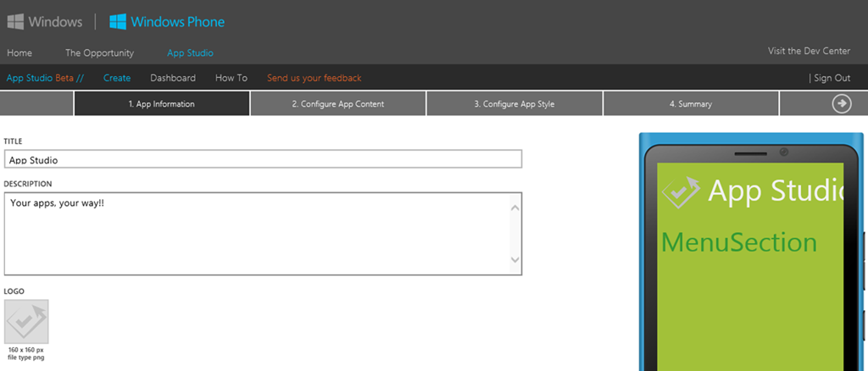Screen dimensions: 868x371
Task: Select the 1. App Information step
Action: point(162,103)
